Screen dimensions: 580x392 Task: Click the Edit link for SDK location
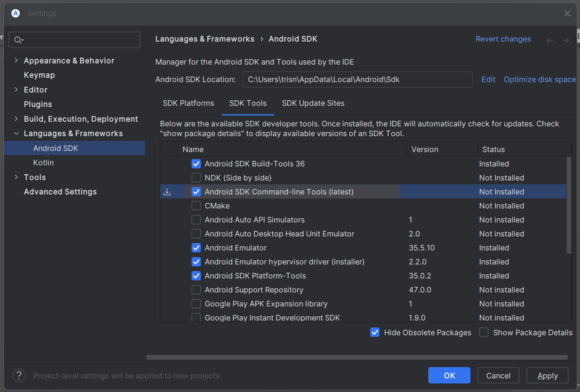point(488,80)
